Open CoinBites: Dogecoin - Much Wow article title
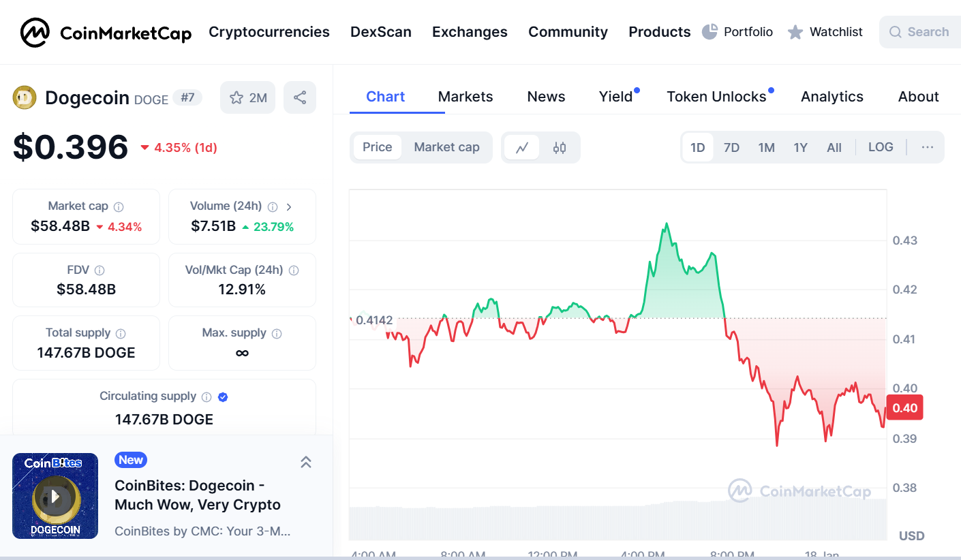 [198, 495]
